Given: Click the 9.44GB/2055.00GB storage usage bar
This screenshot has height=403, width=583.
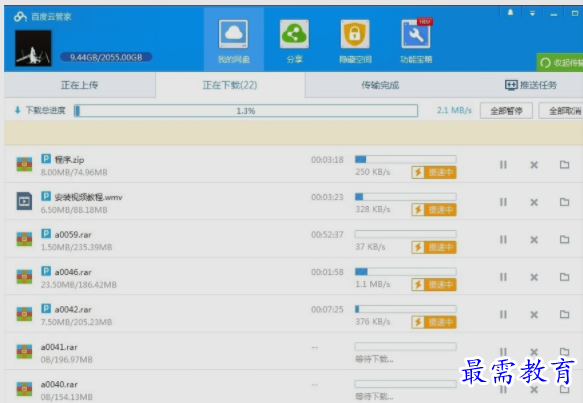Looking at the screenshot, I should tap(106, 57).
